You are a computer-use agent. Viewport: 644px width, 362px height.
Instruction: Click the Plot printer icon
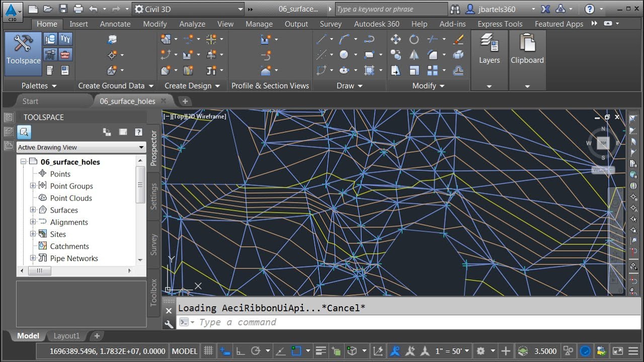coord(78,9)
